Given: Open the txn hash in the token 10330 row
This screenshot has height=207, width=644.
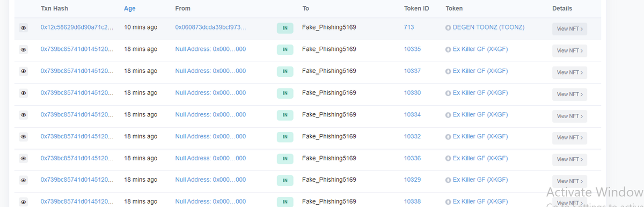Looking at the screenshot, I should (x=77, y=93).
